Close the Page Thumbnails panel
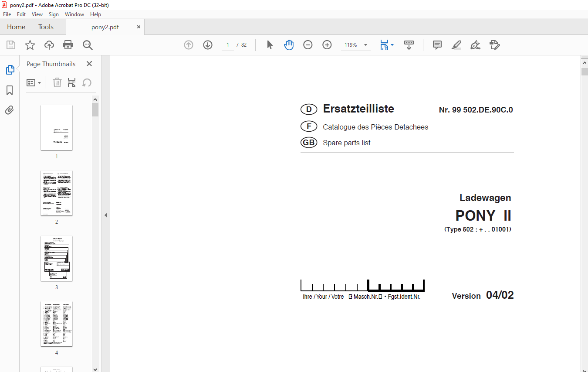 click(89, 64)
